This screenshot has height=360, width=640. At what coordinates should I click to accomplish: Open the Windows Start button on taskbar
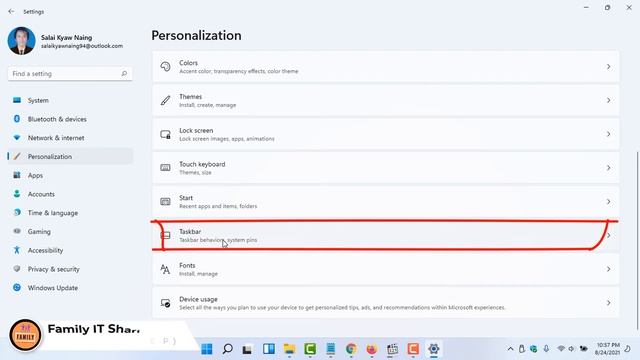point(207,349)
